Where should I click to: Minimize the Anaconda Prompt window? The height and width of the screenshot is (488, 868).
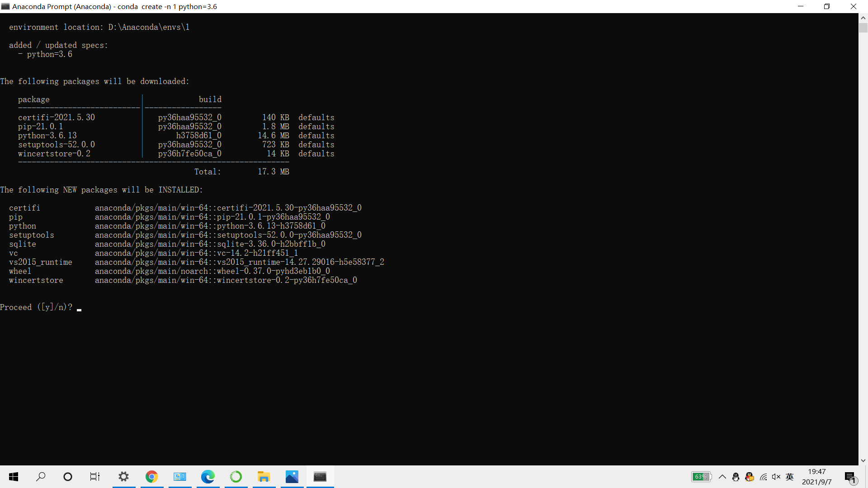[x=801, y=6]
